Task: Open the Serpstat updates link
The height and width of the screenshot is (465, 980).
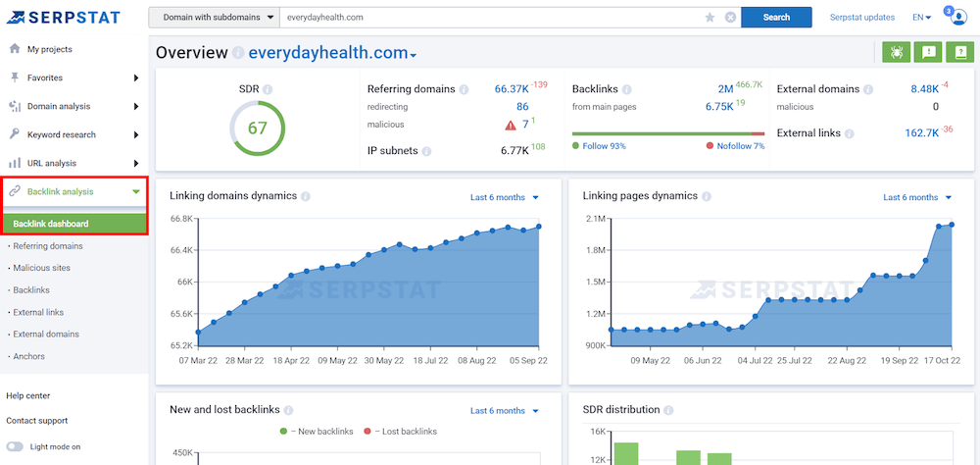Action: (x=861, y=18)
